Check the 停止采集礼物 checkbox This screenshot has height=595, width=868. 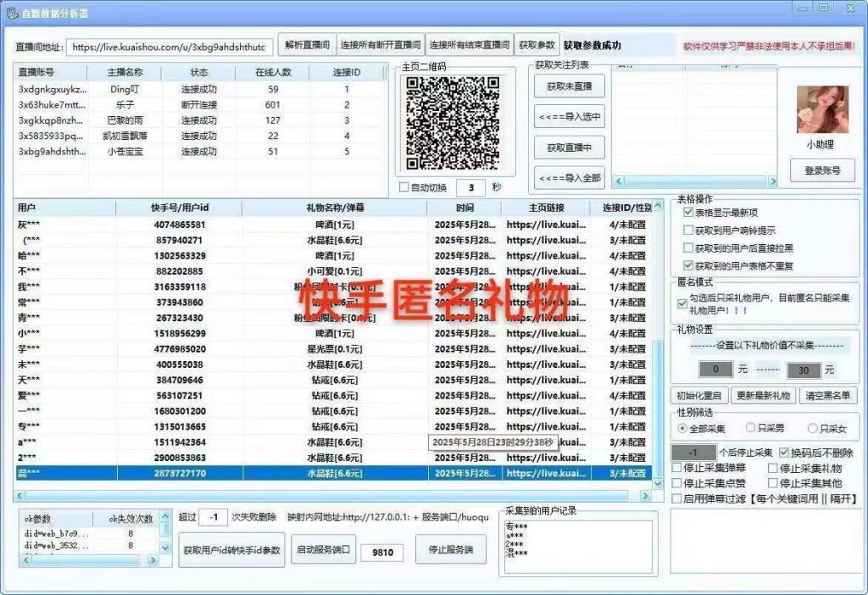pyautogui.click(x=773, y=468)
